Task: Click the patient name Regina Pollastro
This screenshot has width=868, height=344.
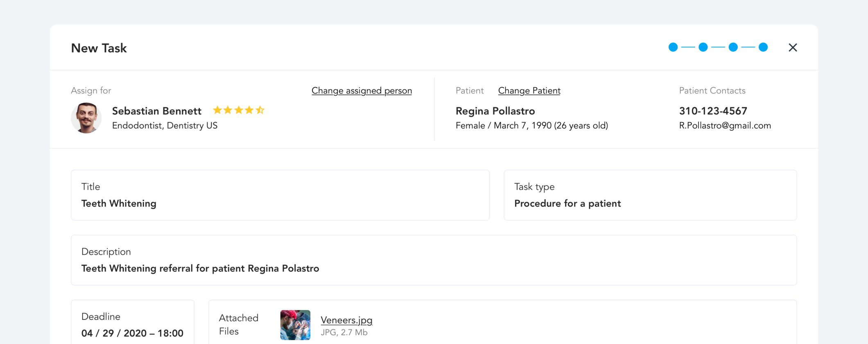Action: 495,111
